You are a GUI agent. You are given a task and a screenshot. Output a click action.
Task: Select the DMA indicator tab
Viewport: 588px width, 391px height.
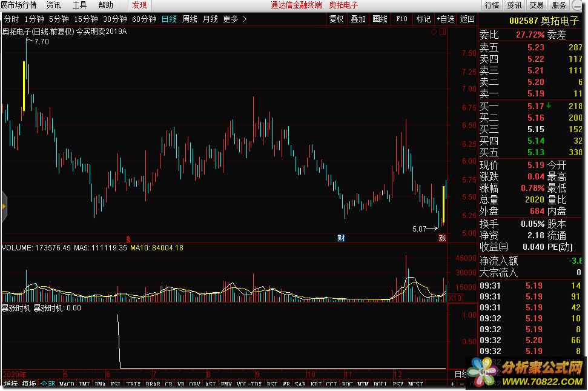pyautogui.click(x=100, y=384)
